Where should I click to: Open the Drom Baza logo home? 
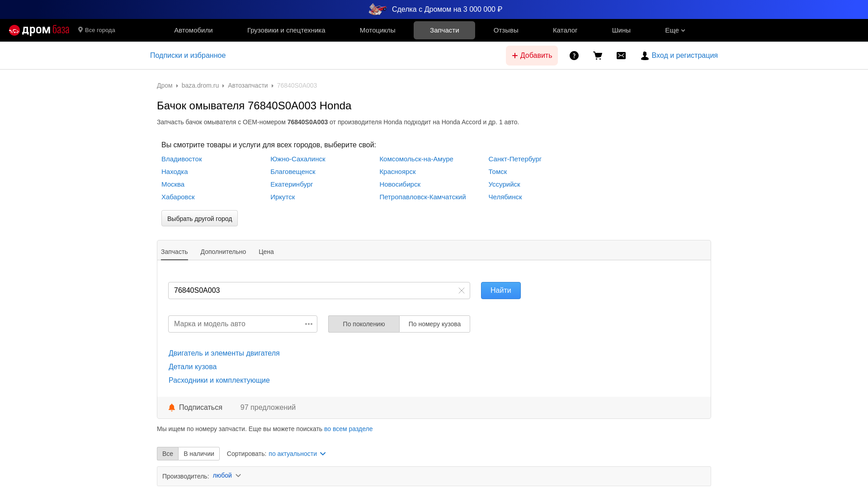(39, 30)
